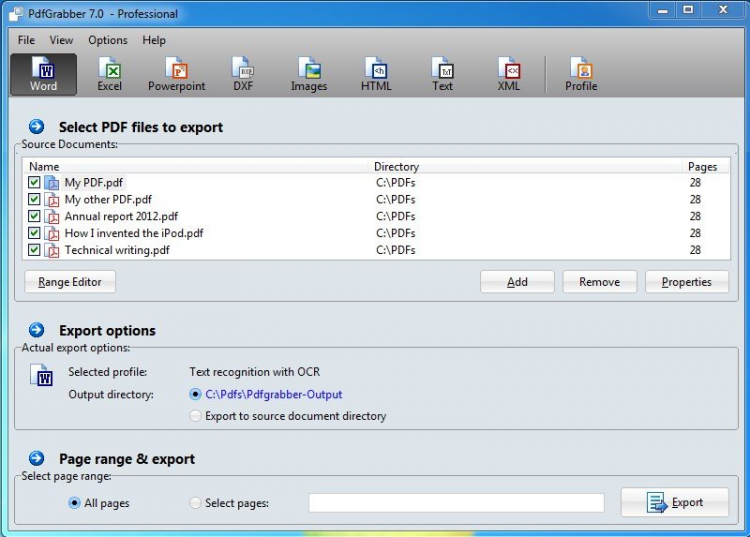
Task: Open the C:\Pdfs\Pdfgrabber-Output link
Action: point(274,395)
